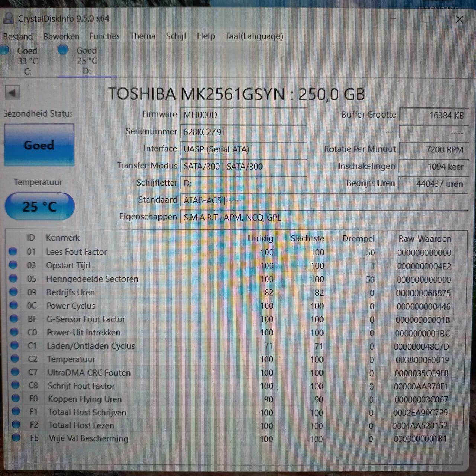Image resolution: width=476 pixels, height=476 pixels.
Task: Click the status dot for Totaal Host Lezen
Action: click(x=16, y=424)
